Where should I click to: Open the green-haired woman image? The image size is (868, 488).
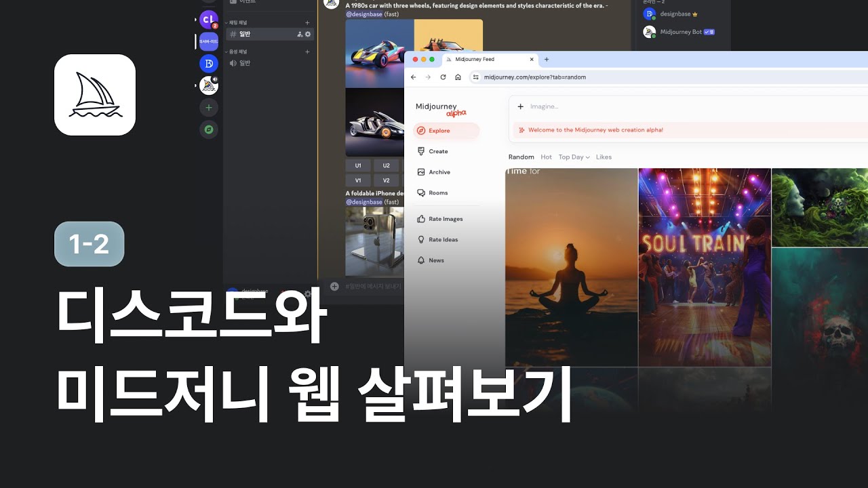tap(820, 207)
